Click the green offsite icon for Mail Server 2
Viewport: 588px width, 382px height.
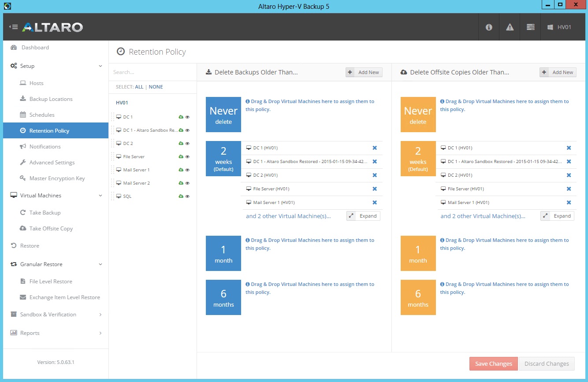pyautogui.click(x=181, y=183)
